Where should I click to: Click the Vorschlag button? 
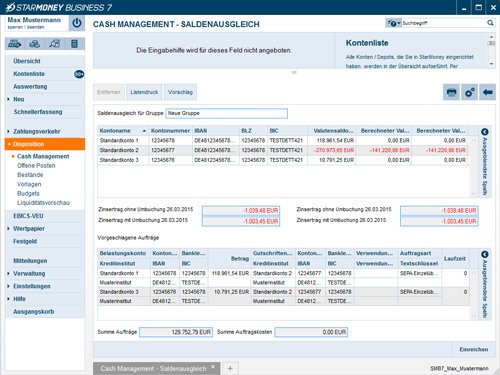click(180, 92)
